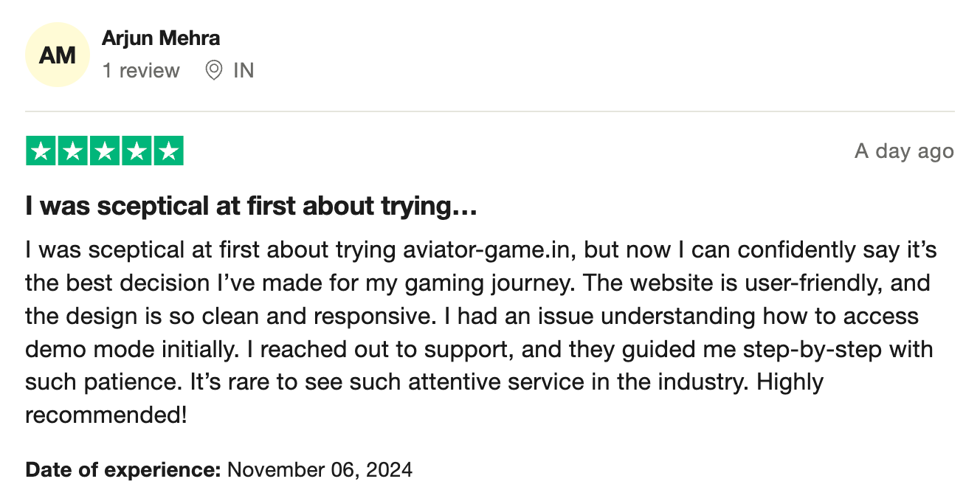980x490 pixels.
Task: Click the fourth green rating star
Action: [137, 151]
